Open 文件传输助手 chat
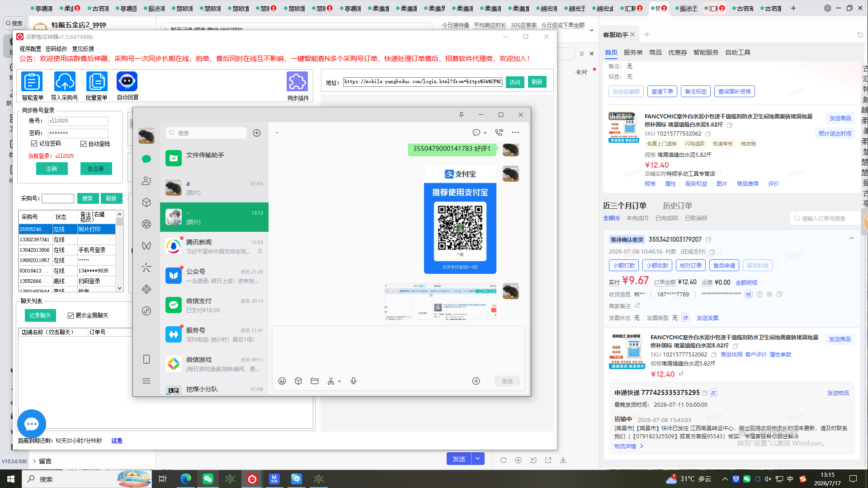Image resolution: width=868 pixels, height=488 pixels. click(214, 158)
